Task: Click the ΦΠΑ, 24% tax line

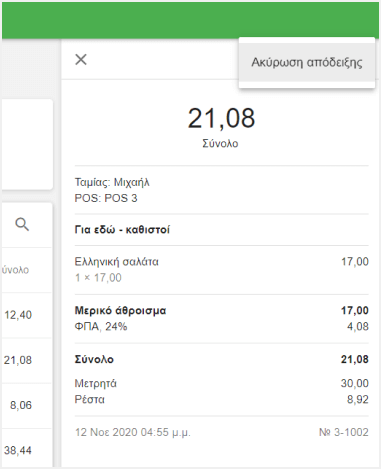Action: point(101,327)
